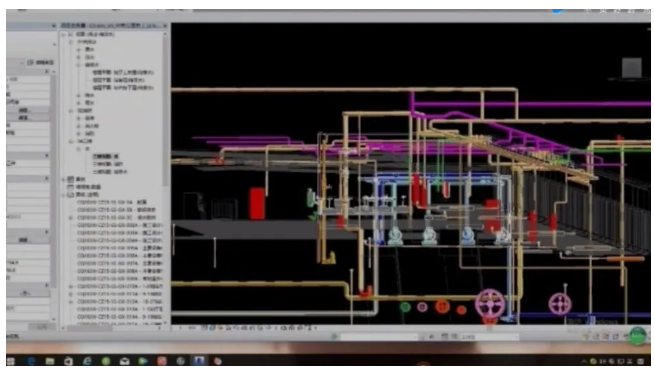This screenshot has height=371, width=654.
Task: Select the sheet row ending 014A
Action: click(120, 317)
